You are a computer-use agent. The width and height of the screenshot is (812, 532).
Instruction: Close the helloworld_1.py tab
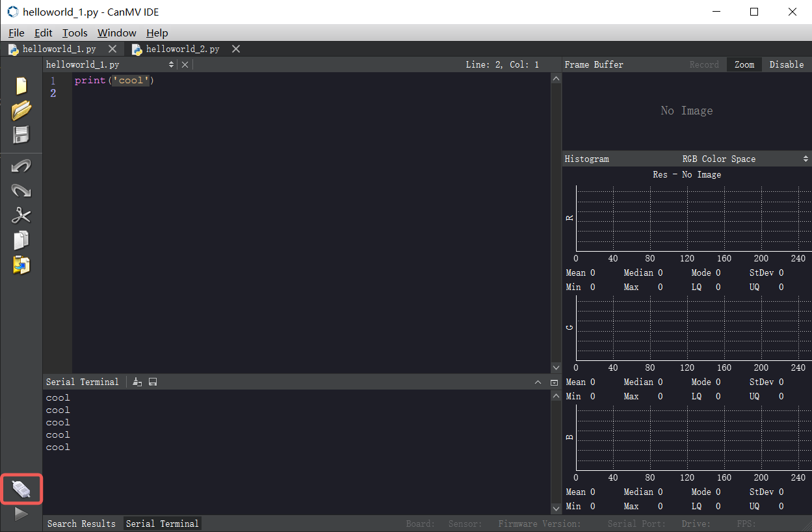pyautogui.click(x=112, y=49)
